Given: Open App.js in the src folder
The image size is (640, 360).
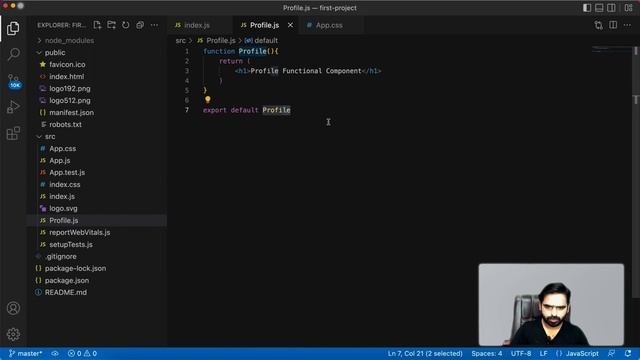Looking at the screenshot, I should point(97,160).
